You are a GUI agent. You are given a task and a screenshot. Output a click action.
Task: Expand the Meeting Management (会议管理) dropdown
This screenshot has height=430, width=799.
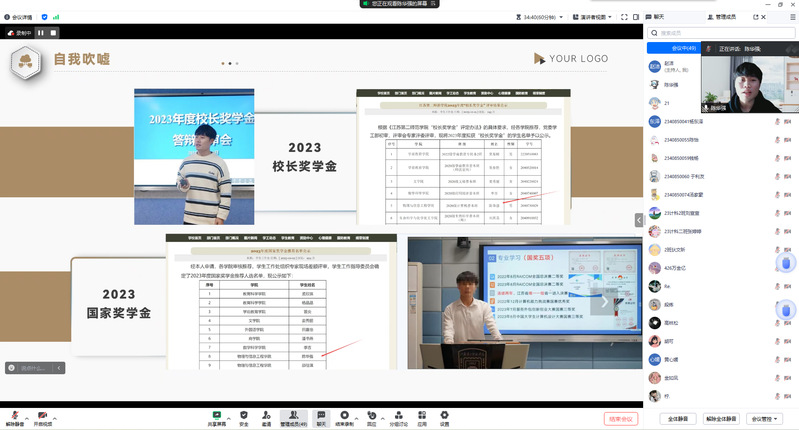pyautogui.click(x=768, y=419)
